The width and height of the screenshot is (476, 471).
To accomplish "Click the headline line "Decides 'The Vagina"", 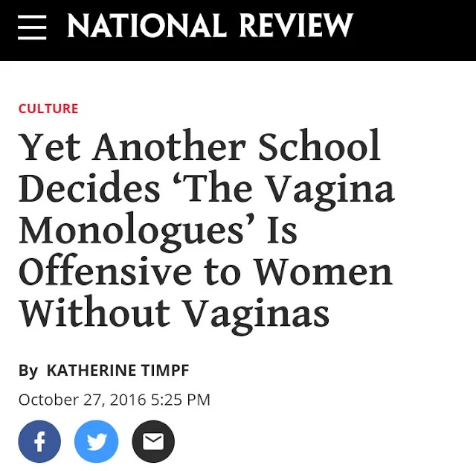I will tap(206, 188).
